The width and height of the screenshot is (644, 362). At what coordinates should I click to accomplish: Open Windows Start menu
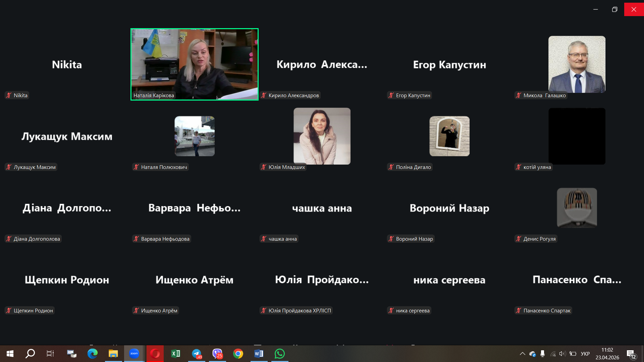[x=10, y=354]
